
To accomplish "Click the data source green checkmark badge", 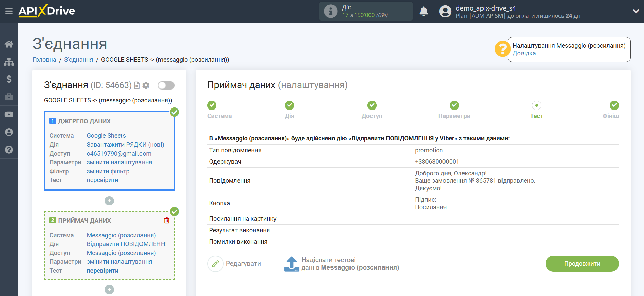I will (x=174, y=112).
